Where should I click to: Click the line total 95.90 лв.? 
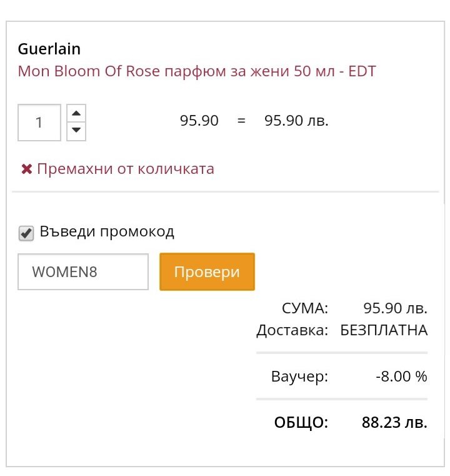click(296, 121)
